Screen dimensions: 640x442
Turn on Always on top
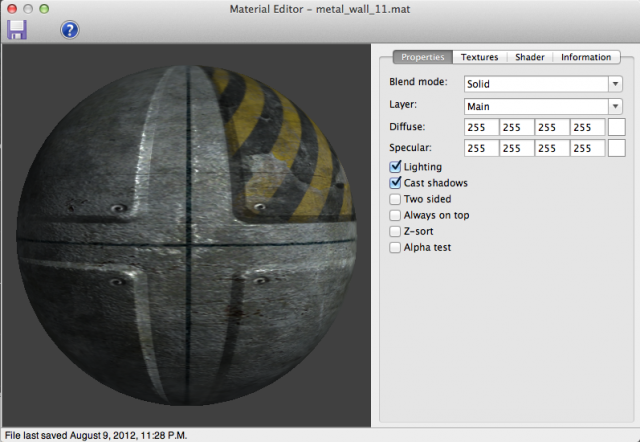(x=396, y=215)
